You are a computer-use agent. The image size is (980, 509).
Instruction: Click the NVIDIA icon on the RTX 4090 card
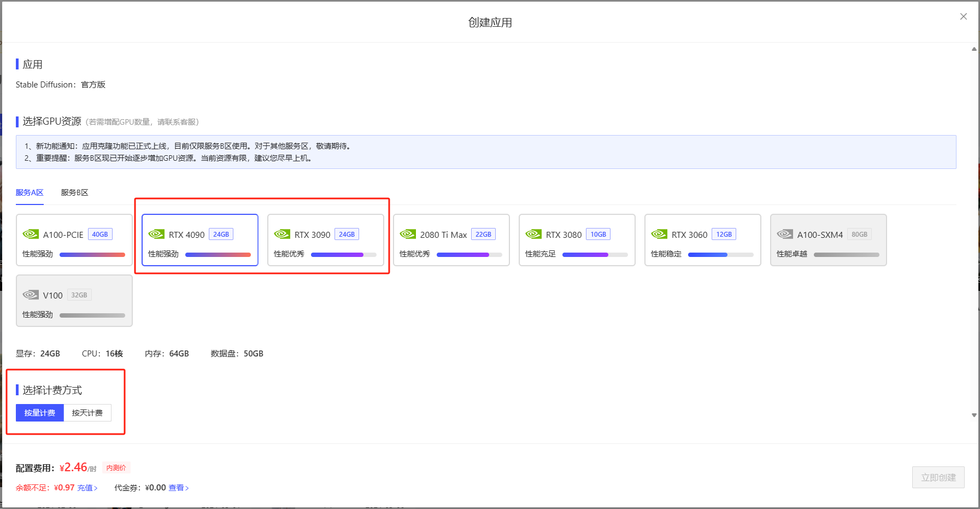pyautogui.click(x=156, y=234)
